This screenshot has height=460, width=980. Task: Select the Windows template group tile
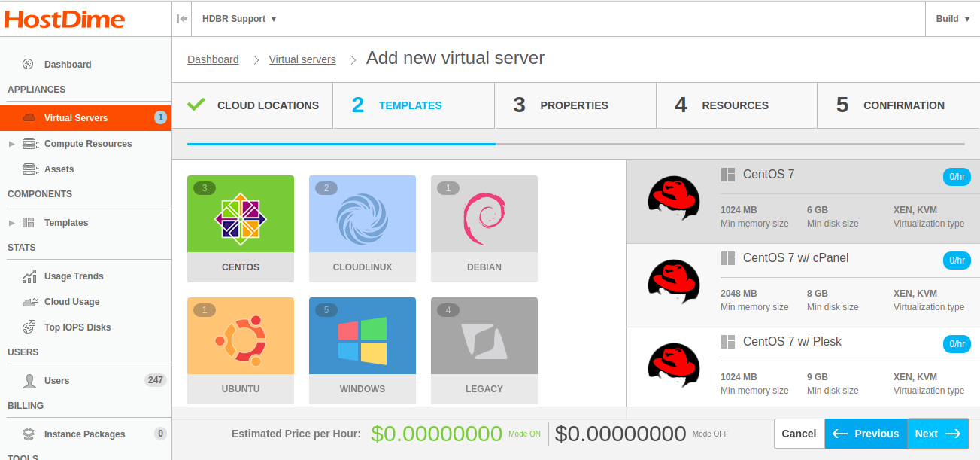[363, 351]
